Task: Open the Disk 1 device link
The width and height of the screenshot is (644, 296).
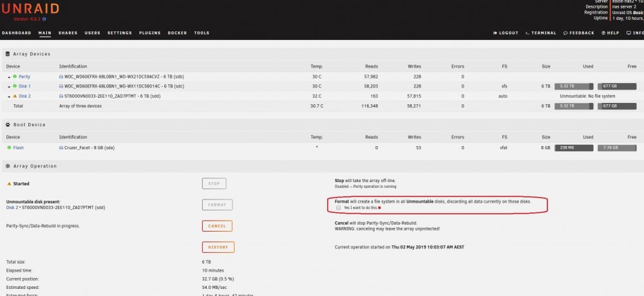Action: (x=24, y=86)
